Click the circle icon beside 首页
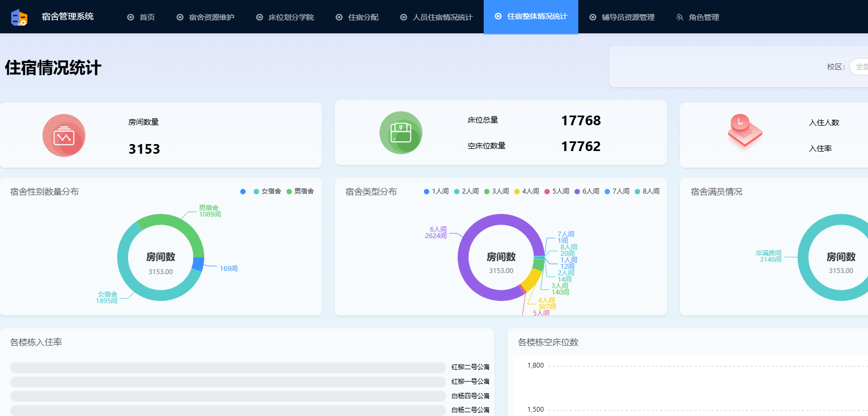 (131, 17)
